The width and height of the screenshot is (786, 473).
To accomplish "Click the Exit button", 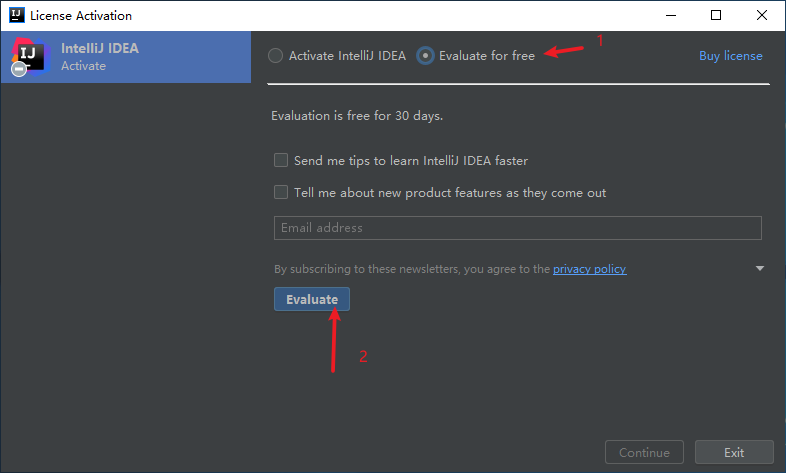I will click(734, 452).
